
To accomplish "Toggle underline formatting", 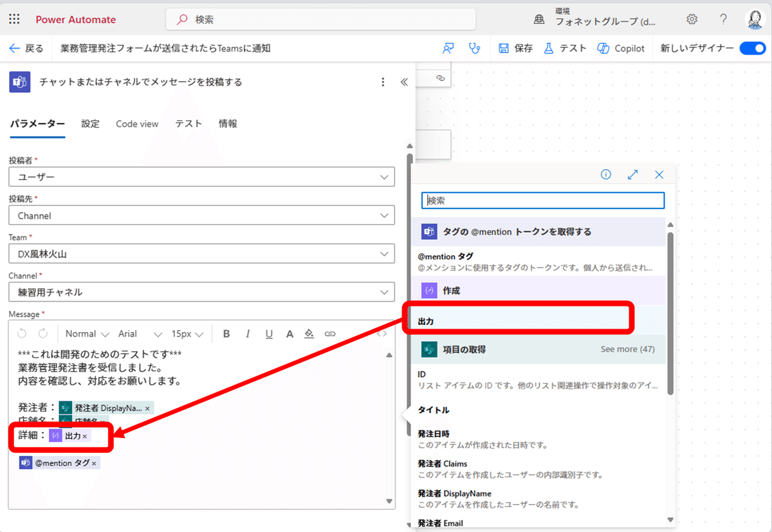I will (269, 333).
